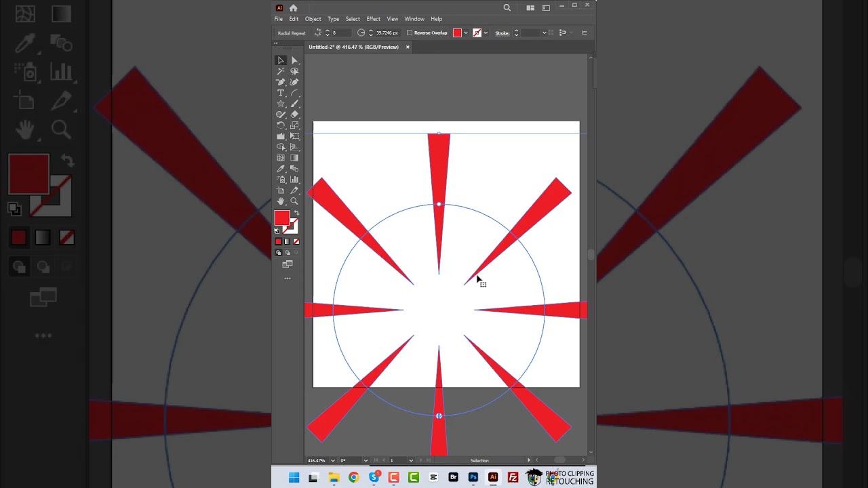Open the Window menu
Viewport: 868px width, 488px height.
click(x=414, y=19)
